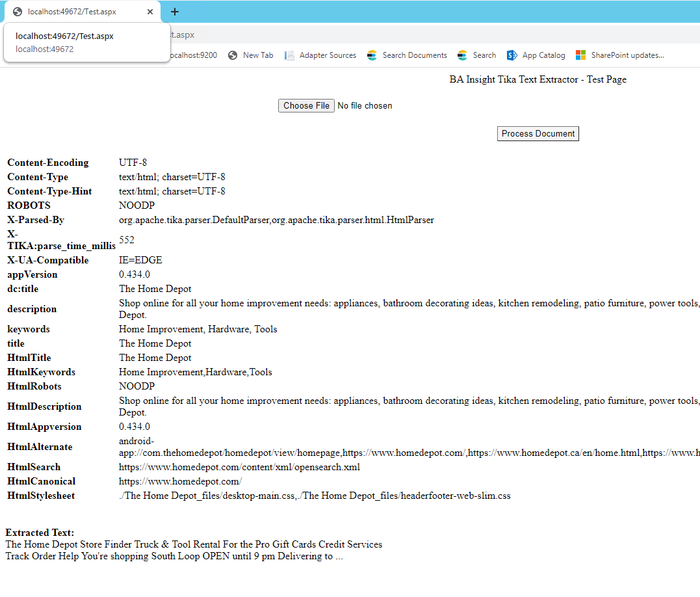Click the localhost:9200 bookmark
This screenshot has height=597, width=700.
point(194,55)
